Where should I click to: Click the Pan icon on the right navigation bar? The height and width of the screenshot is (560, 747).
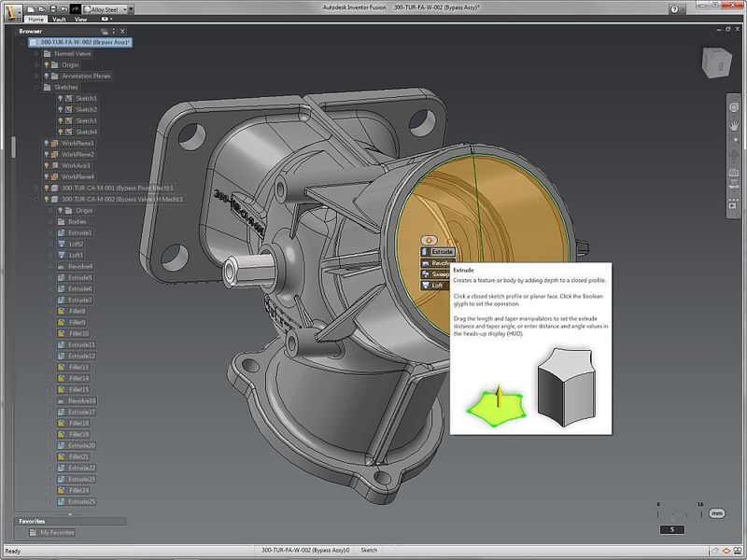pos(733,126)
